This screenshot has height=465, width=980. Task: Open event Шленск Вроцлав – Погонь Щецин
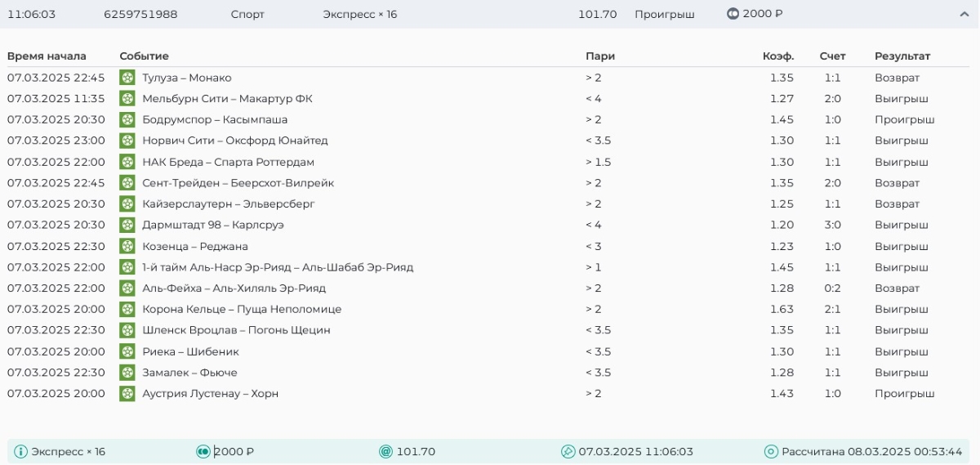(236, 330)
